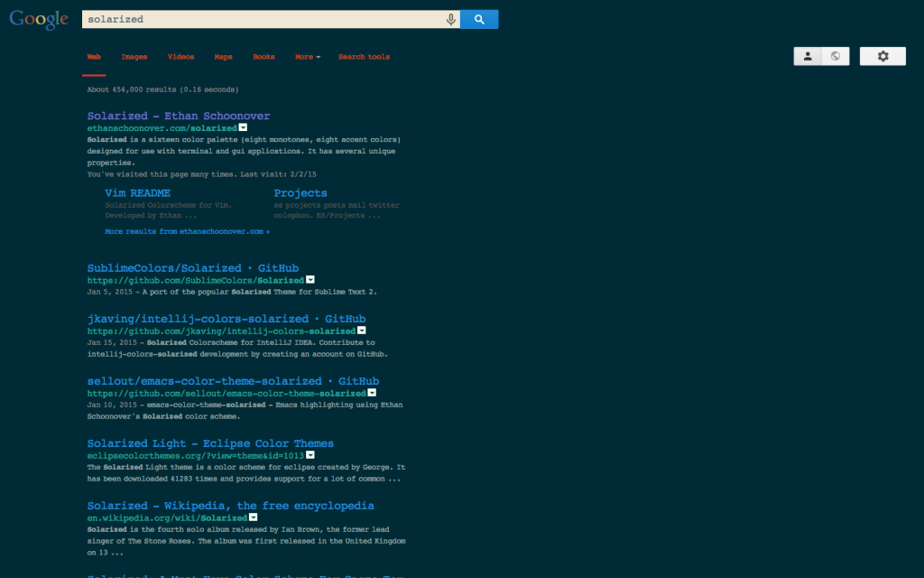Open Solarized - Wikipedia result
The height and width of the screenshot is (578, 924).
230,506
